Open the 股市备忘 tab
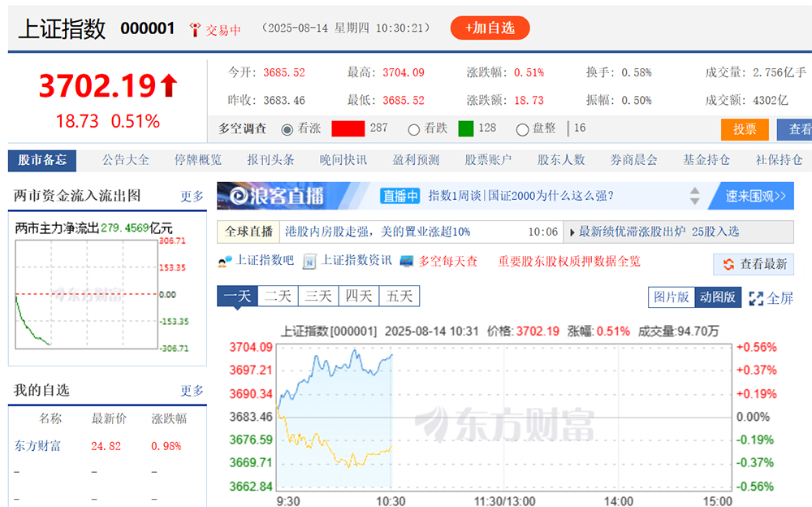Image resolution: width=812 pixels, height=507 pixels. pos(42,160)
